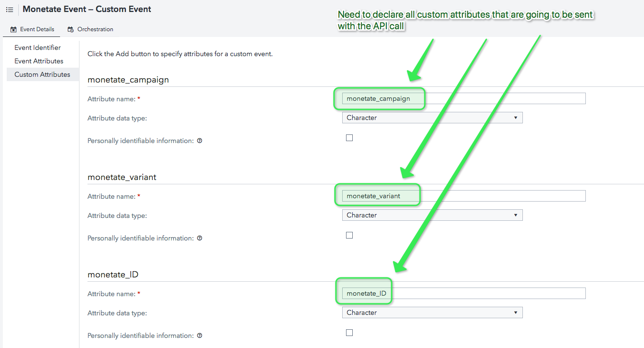This screenshot has width=644, height=348.
Task: Click the Event Details tab icon
Action: (13, 29)
